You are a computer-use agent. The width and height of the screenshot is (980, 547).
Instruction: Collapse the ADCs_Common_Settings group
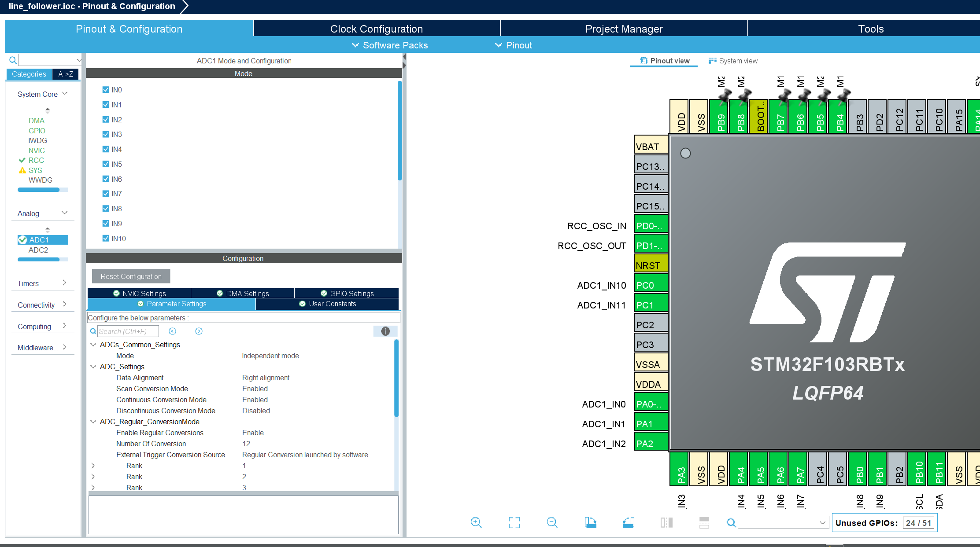click(x=93, y=345)
